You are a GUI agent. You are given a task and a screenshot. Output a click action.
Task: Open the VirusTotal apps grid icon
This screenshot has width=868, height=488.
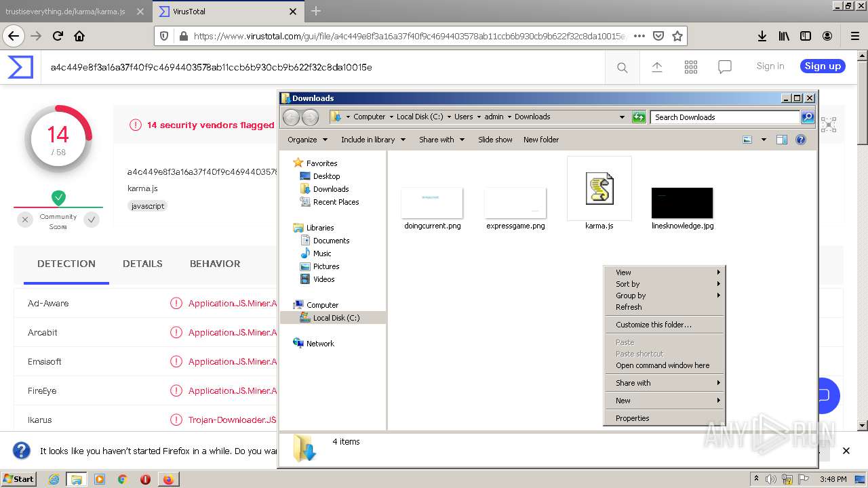691,67
